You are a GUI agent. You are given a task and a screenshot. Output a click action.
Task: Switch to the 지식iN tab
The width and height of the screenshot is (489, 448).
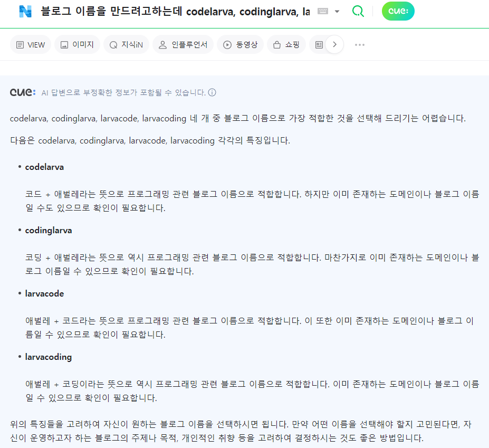[x=126, y=45]
